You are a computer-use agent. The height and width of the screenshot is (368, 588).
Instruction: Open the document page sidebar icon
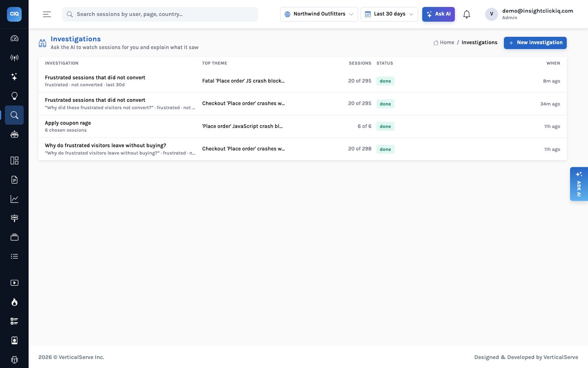[14, 180]
